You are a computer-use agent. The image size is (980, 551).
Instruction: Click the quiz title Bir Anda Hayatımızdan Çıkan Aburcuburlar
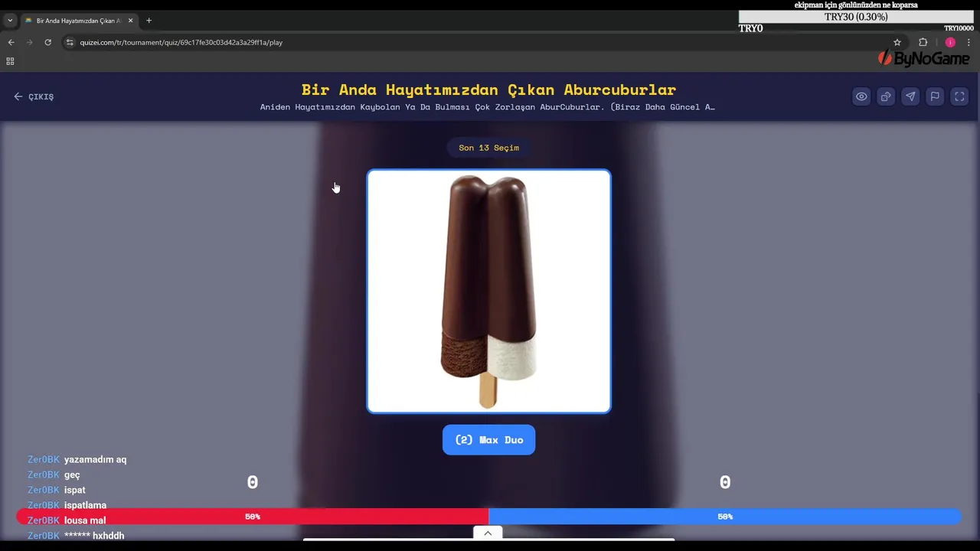point(488,90)
